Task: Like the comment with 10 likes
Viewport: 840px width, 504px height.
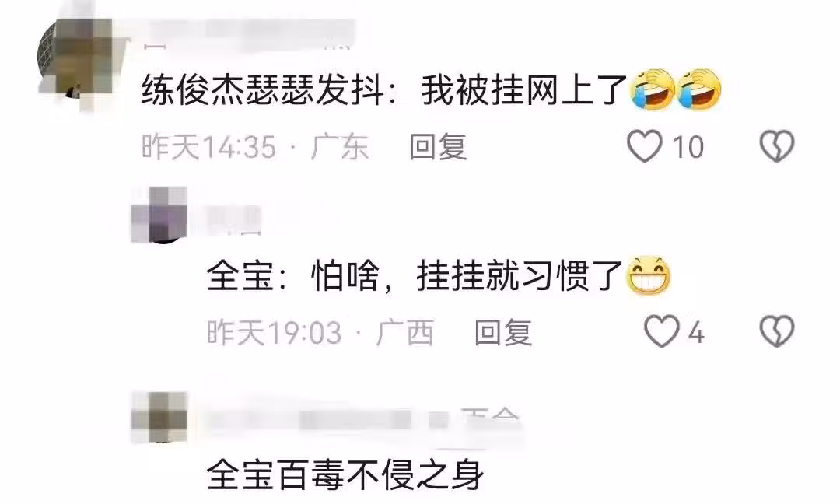Action: [645, 146]
